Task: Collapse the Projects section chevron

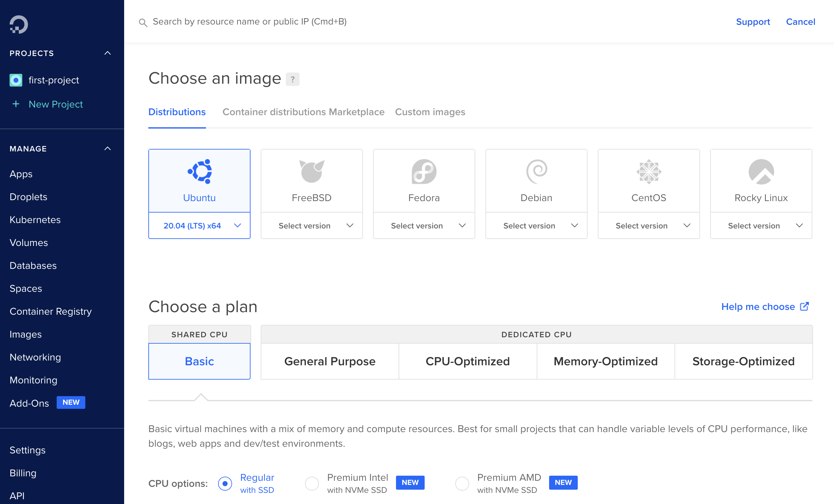Action: point(108,53)
